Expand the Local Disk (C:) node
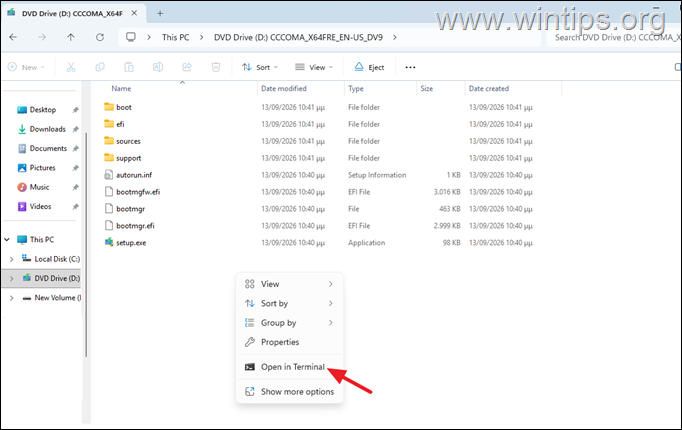 [12, 259]
